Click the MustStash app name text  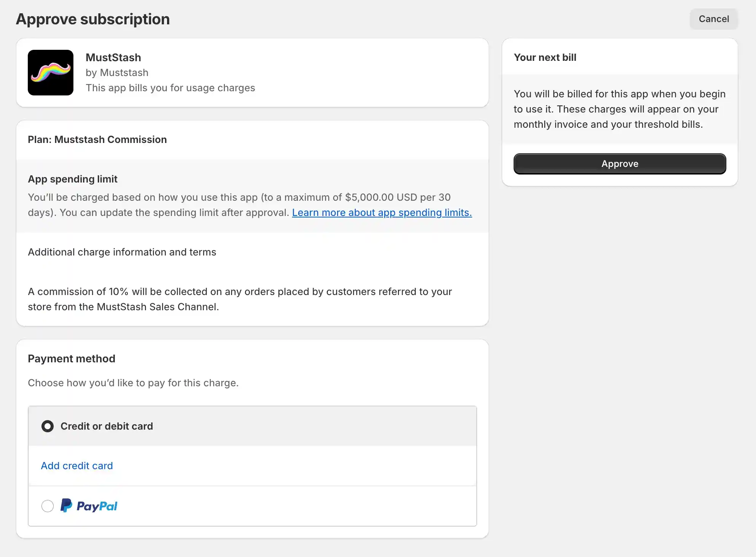(x=113, y=57)
